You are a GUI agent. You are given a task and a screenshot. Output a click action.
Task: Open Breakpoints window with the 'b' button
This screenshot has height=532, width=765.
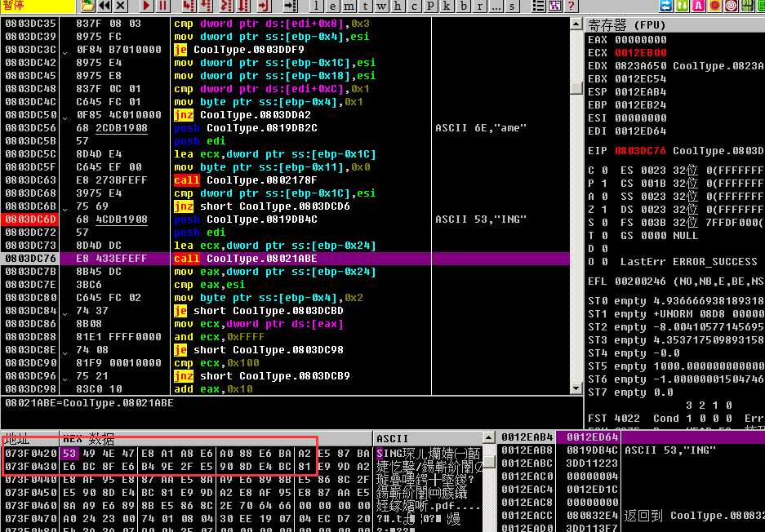464,6
